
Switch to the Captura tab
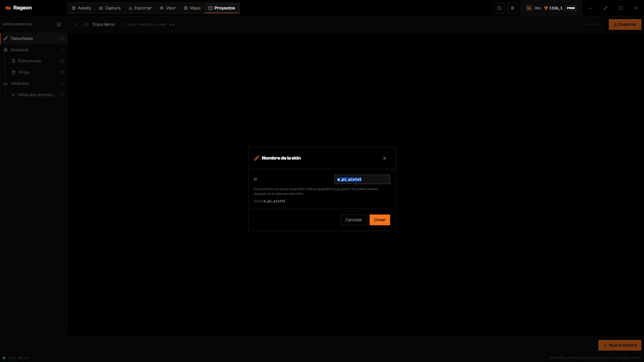[110, 8]
